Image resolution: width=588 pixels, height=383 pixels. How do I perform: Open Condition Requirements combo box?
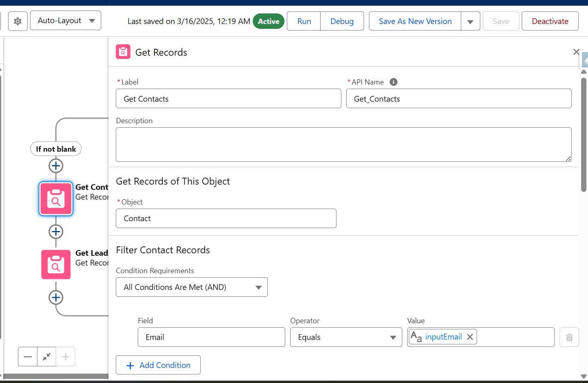(192, 287)
